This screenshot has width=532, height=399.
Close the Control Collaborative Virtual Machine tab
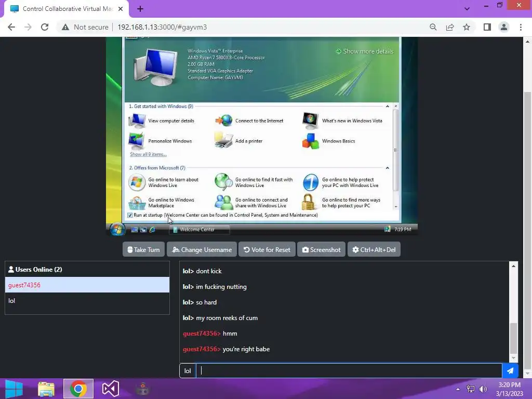(x=121, y=9)
